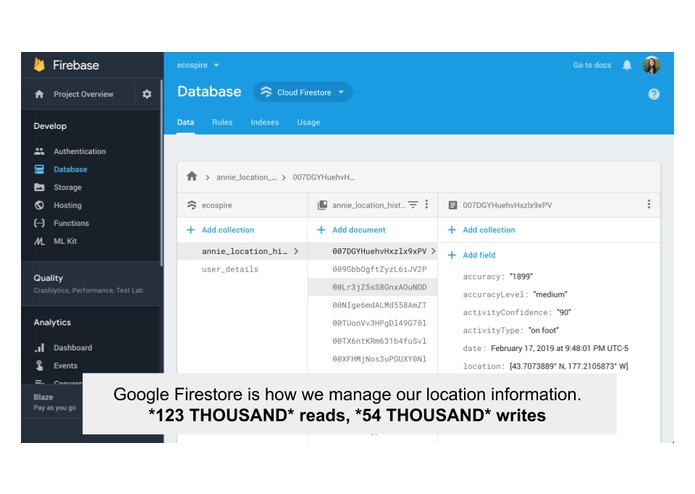Go to root via breadcrumb home icon
The height and width of the screenshot is (494, 695).
(191, 176)
